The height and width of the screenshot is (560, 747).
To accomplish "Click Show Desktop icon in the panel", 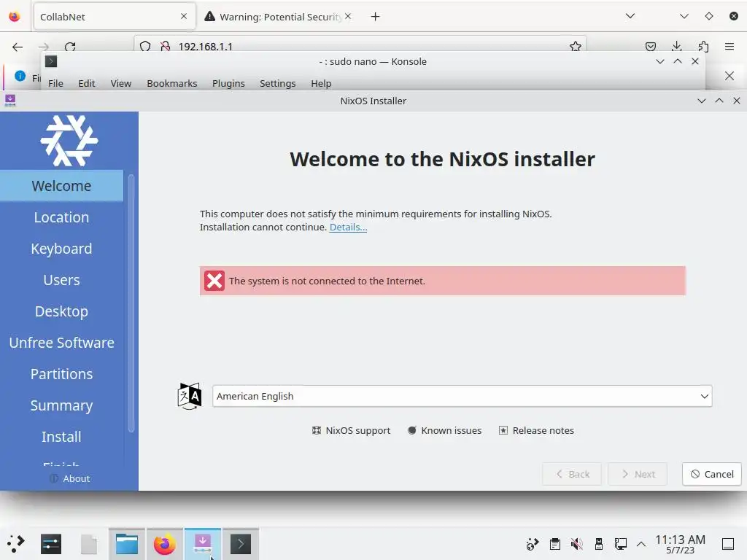I will pyautogui.click(x=728, y=544).
